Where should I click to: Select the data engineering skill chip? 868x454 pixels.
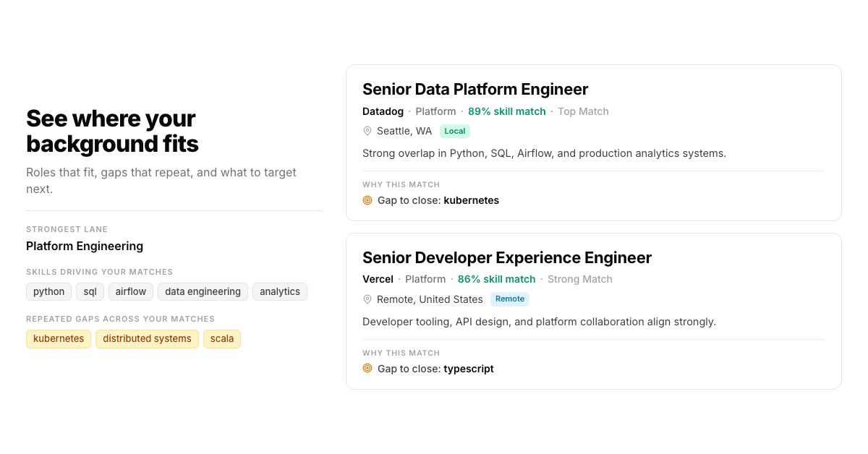pos(203,291)
